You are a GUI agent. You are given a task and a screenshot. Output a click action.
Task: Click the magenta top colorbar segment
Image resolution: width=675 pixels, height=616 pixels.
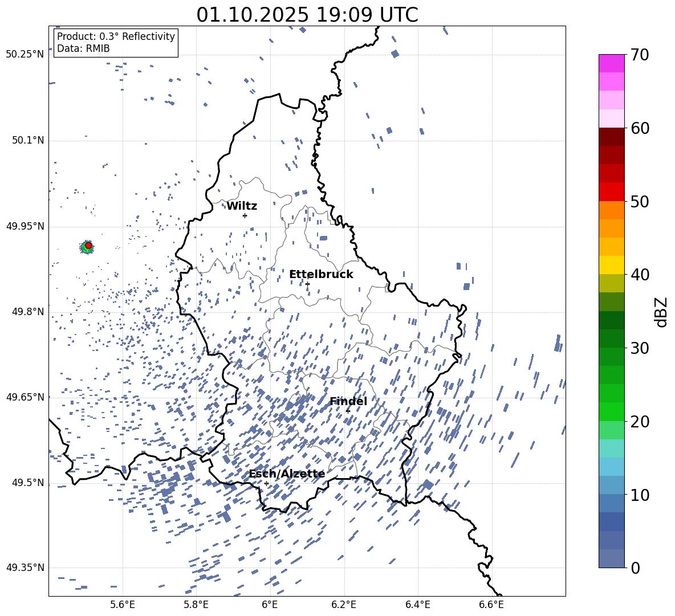pos(612,63)
